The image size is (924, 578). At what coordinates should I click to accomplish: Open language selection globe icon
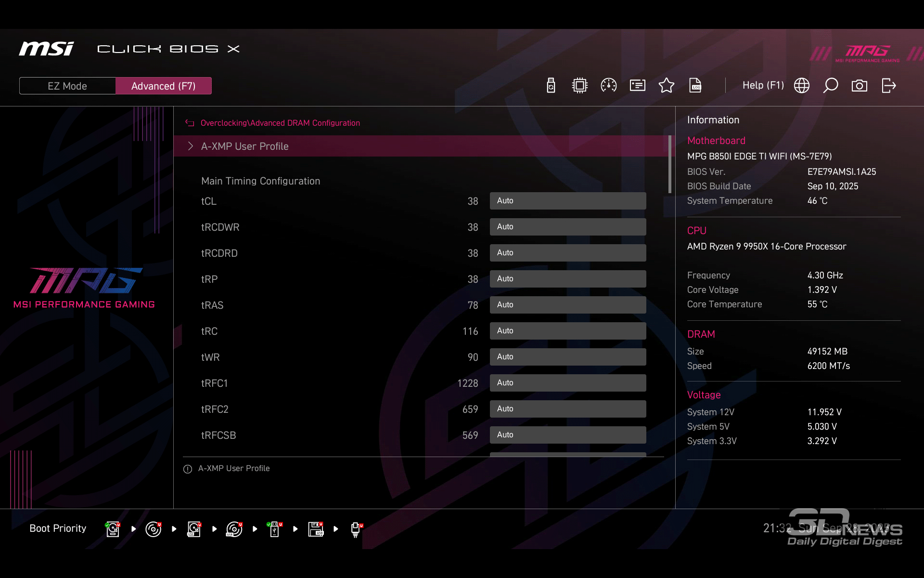pos(802,86)
